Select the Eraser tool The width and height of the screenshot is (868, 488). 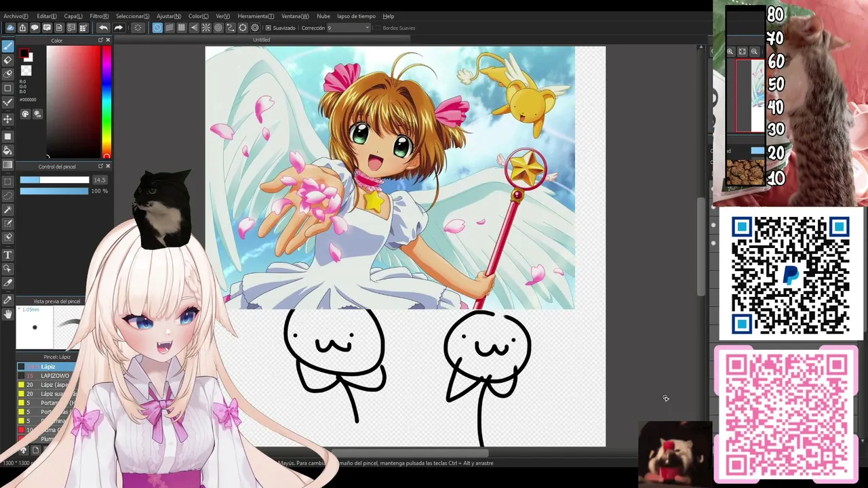(8, 60)
